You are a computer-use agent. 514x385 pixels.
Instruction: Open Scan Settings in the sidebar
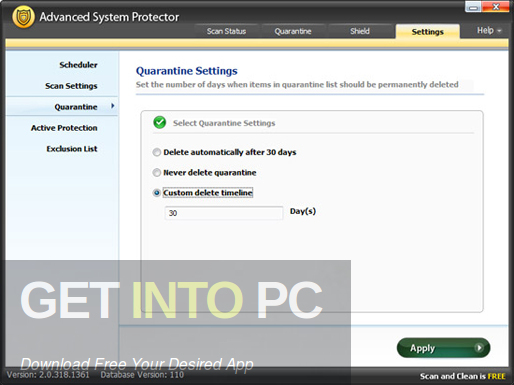71,86
